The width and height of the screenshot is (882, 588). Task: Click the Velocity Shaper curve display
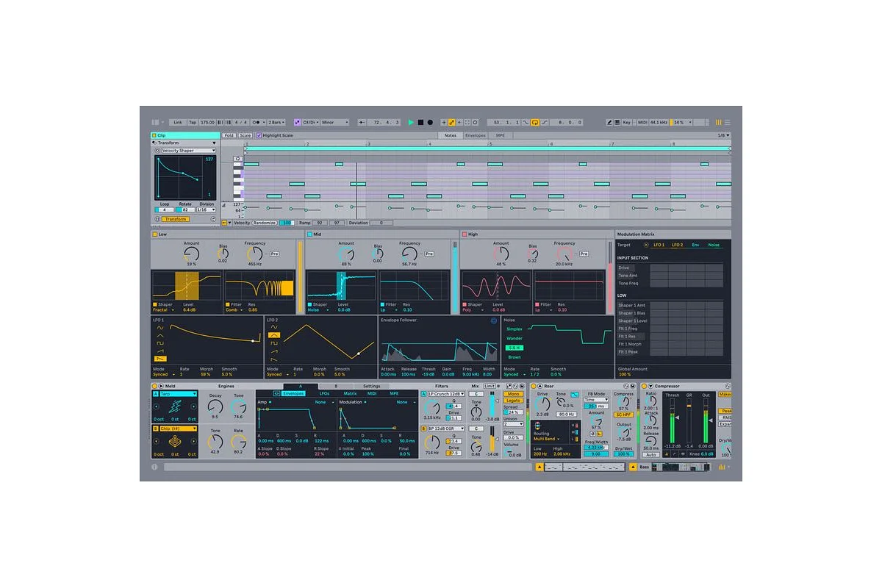tap(185, 178)
